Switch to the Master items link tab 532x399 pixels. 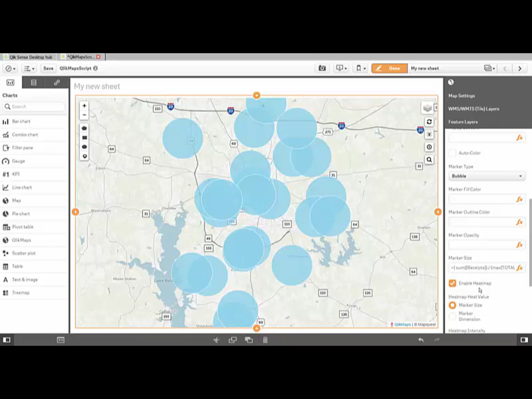coord(57,82)
